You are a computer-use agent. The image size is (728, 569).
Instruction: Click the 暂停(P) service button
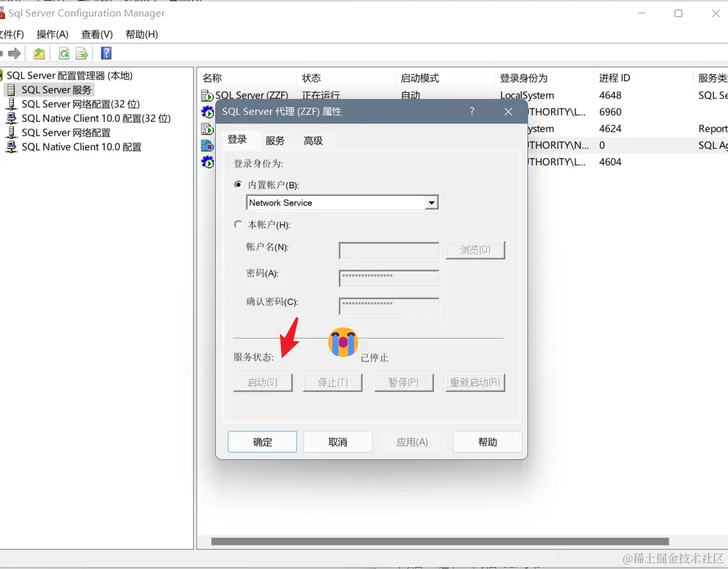(x=404, y=383)
